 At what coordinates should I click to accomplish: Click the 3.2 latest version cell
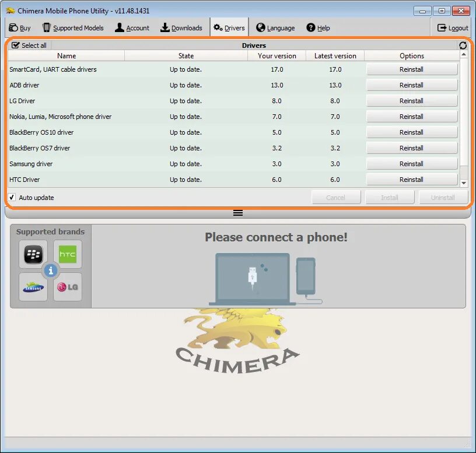coord(335,148)
